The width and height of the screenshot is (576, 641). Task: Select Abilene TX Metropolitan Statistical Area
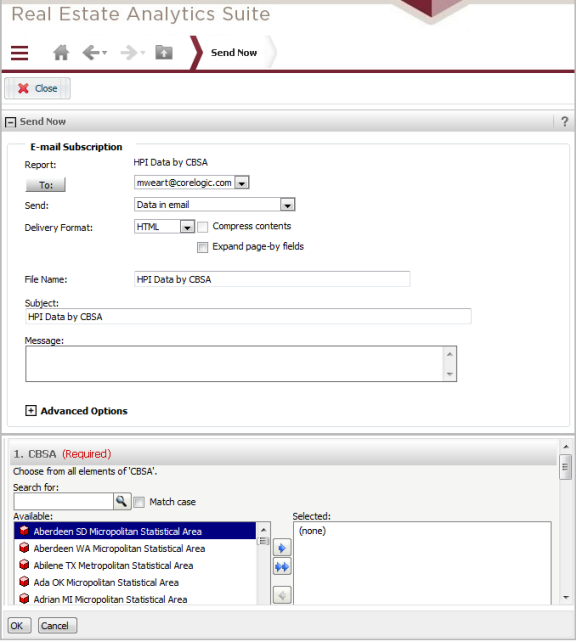click(135, 565)
